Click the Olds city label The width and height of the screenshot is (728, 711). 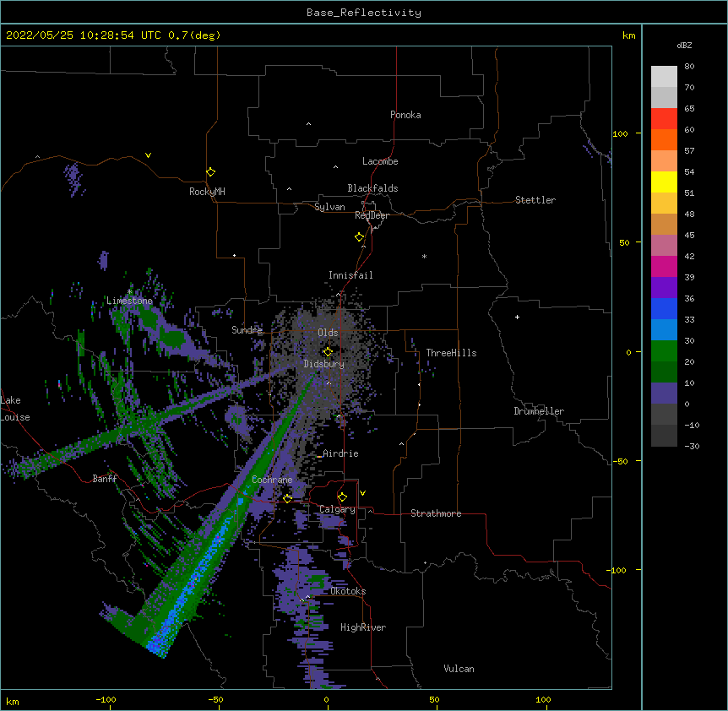[328, 333]
